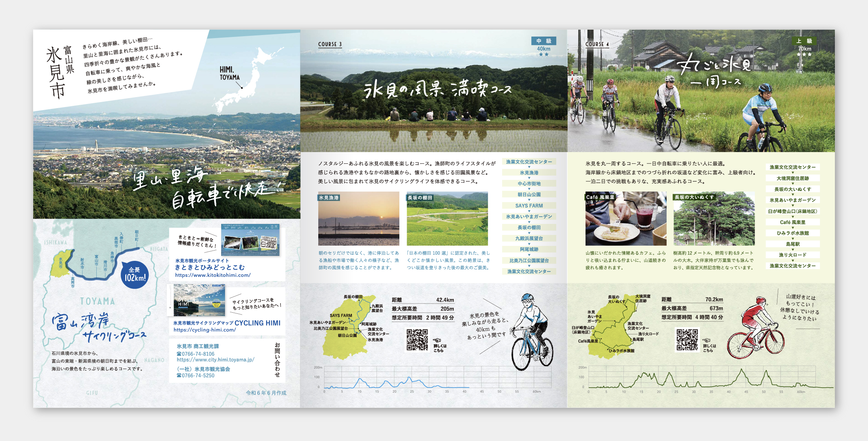Click the tourism portal website screenshot

tap(251, 240)
